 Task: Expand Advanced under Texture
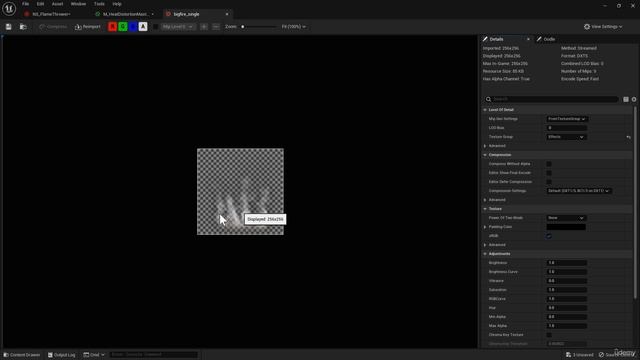485,244
